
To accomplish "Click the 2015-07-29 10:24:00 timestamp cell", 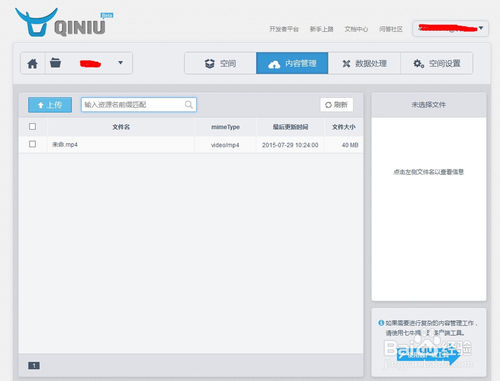I will coord(290,145).
